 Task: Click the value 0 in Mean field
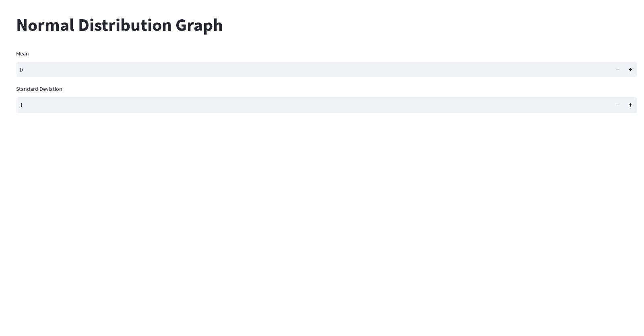click(21, 70)
